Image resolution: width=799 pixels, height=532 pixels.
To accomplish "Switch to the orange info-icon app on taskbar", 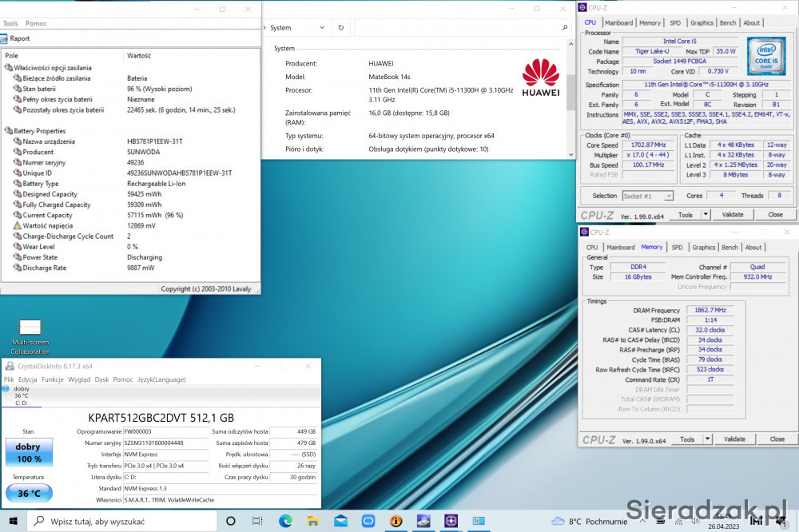I will (396, 521).
